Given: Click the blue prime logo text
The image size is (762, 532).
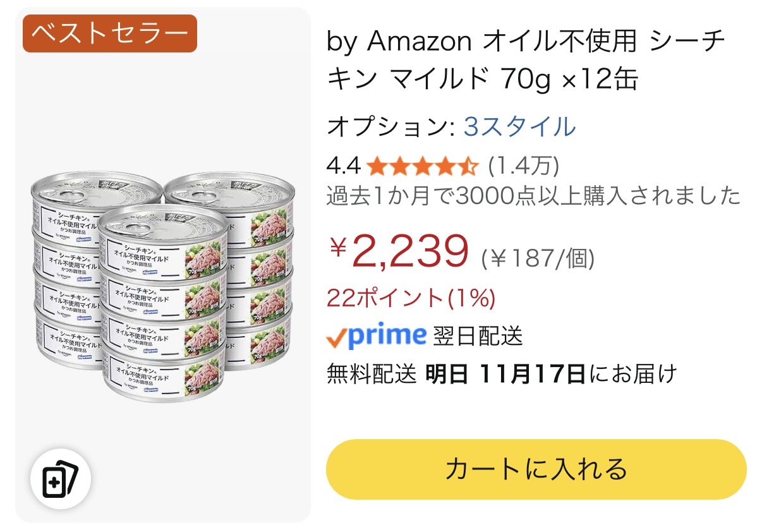Looking at the screenshot, I should point(387,335).
